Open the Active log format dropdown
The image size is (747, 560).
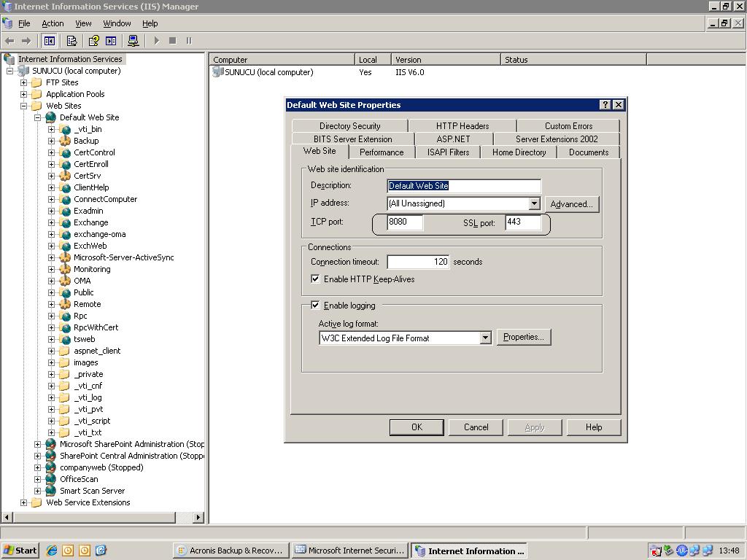485,338
